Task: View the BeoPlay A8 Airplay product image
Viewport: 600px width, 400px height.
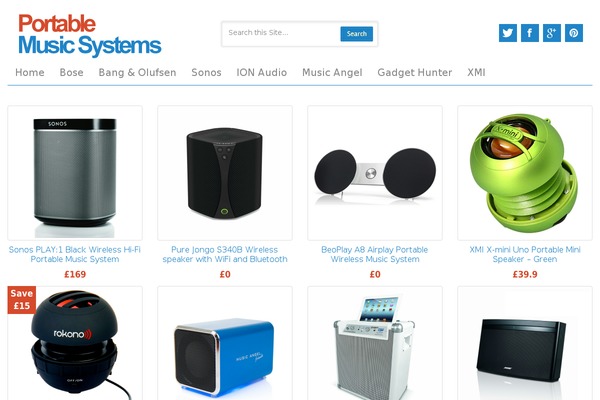Action: 375,173
